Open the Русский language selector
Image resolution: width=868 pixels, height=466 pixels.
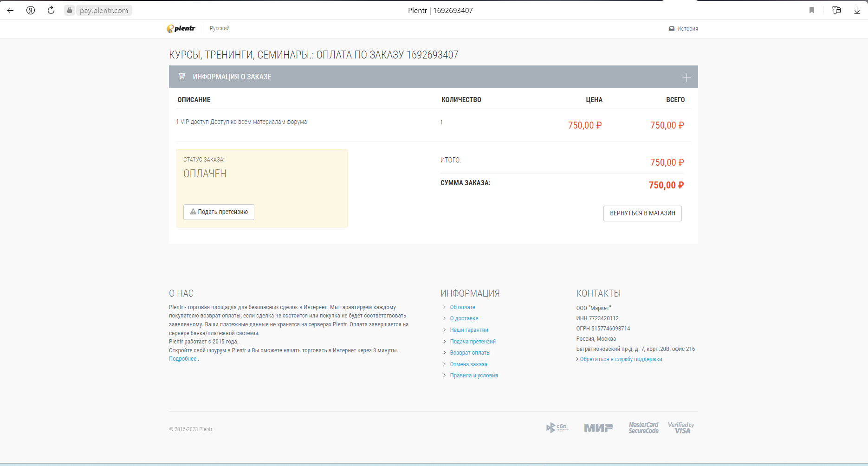[x=220, y=28]
